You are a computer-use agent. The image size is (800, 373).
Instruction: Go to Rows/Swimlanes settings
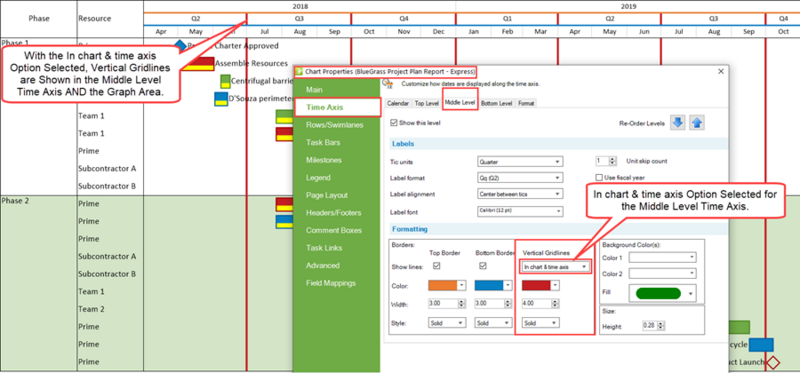335,125
